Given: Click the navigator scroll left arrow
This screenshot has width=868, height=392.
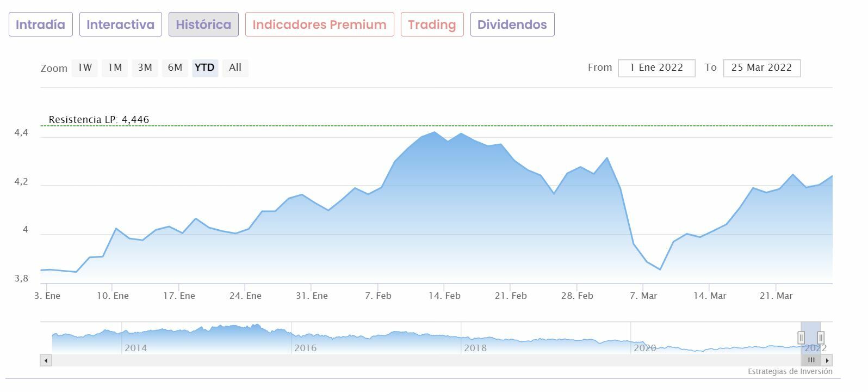Looking at the screenshot, I should 46,360.
